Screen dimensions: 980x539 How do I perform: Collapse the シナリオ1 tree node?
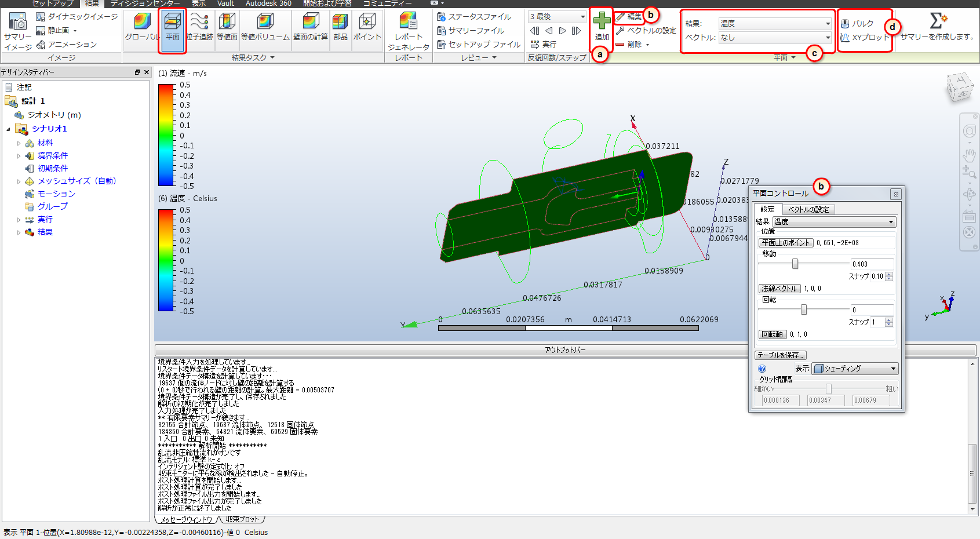(9, 129)
